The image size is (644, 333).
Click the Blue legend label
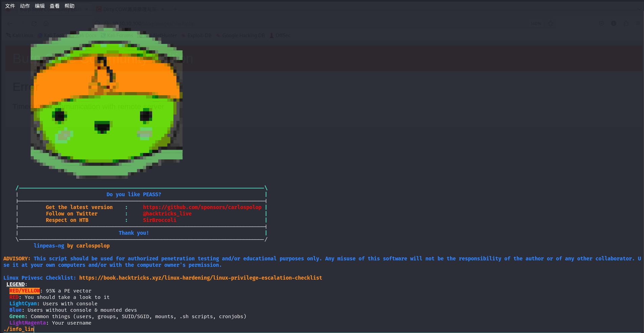click(x=16, y=310)
